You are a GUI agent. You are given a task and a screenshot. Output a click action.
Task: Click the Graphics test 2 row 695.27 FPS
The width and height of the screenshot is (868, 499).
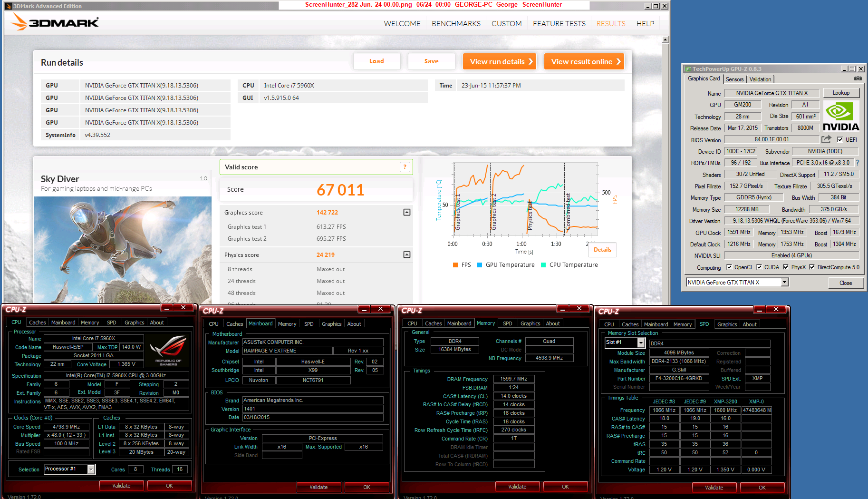(x=316, y=239)
